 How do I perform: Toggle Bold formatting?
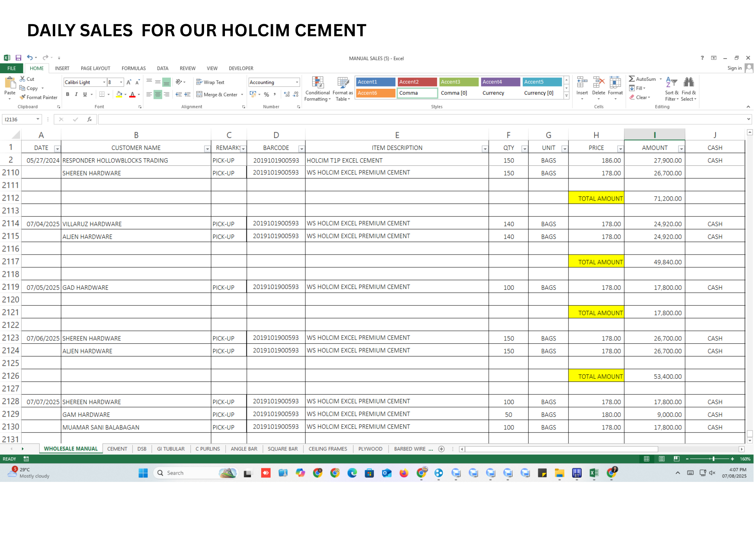point(68,94)
